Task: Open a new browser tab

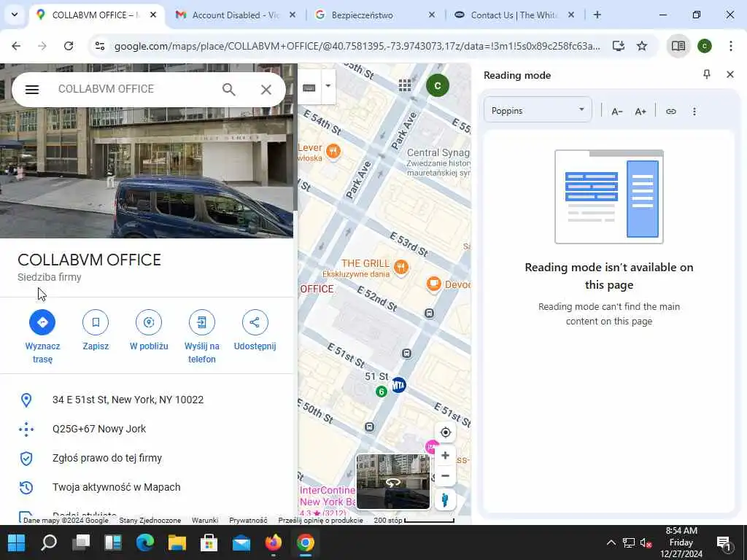Action: coord(597,15)
